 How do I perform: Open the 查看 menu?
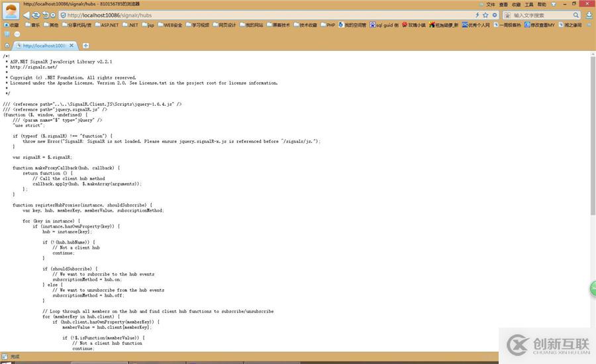coord(503,4)
